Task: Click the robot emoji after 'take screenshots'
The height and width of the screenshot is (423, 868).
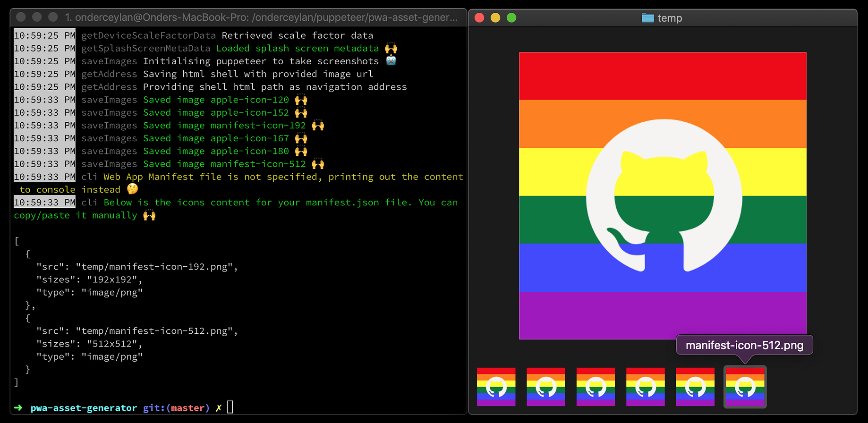Action: 391,61
